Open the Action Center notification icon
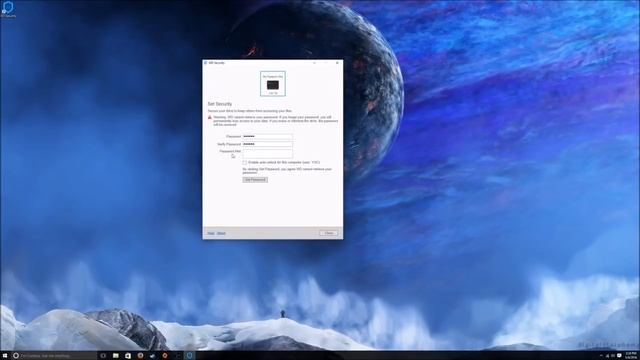The width and height of the screenshot is (640, 360). click(x=619, y=356)
